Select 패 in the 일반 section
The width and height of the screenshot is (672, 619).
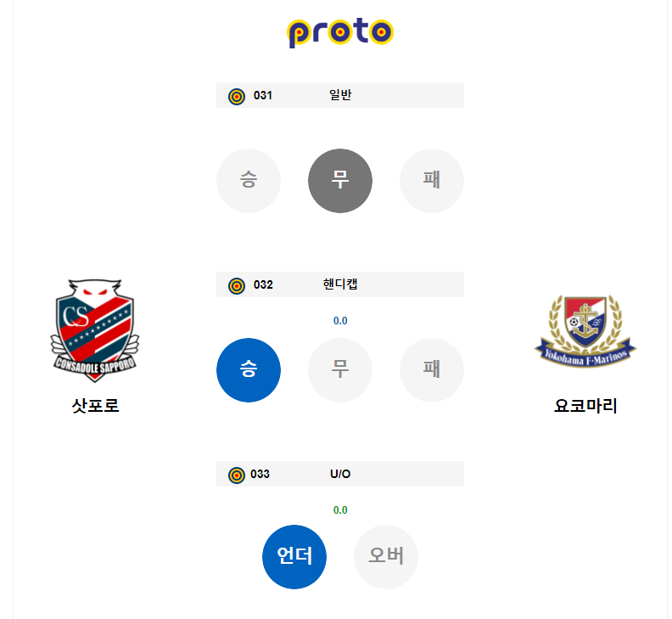coord(432,181)
